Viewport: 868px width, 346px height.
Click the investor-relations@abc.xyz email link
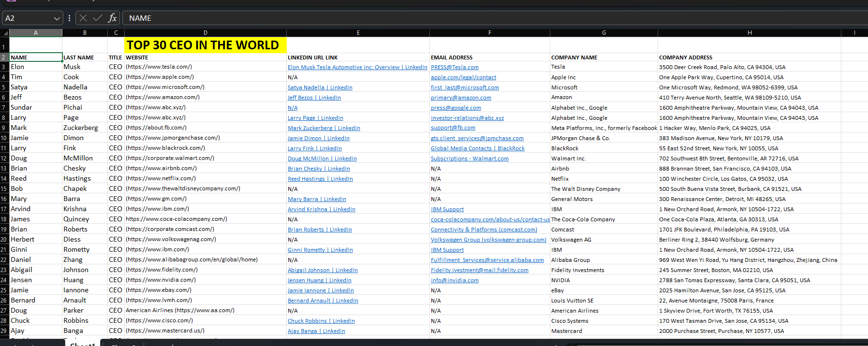coord(467,118)
